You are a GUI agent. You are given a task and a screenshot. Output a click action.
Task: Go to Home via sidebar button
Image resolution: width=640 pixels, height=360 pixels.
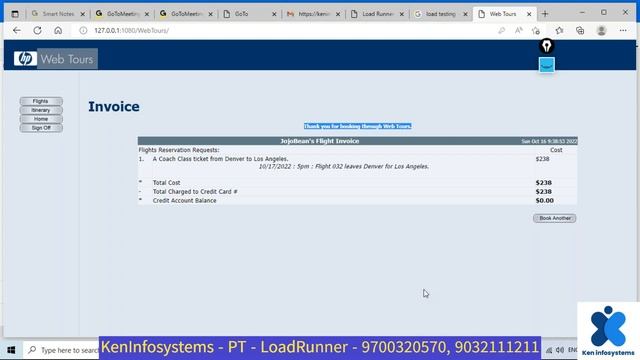(x=41, y=119)
